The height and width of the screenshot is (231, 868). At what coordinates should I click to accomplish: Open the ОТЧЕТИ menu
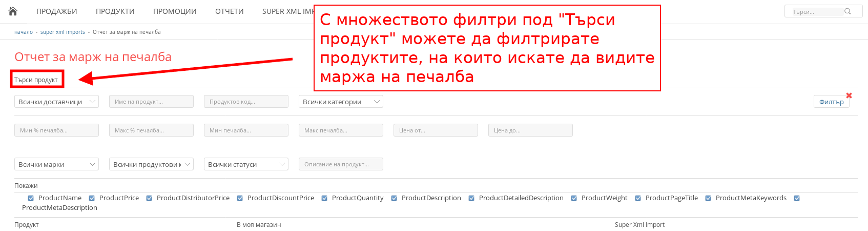tap(229, 11)
